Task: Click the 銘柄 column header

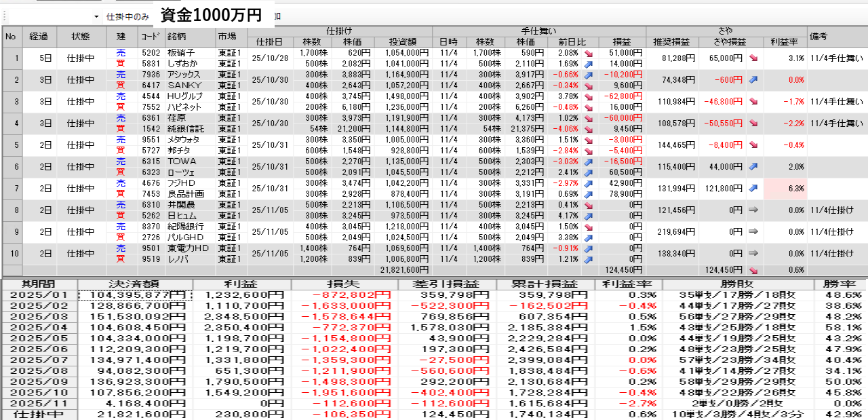Action: tap(189, 36)
